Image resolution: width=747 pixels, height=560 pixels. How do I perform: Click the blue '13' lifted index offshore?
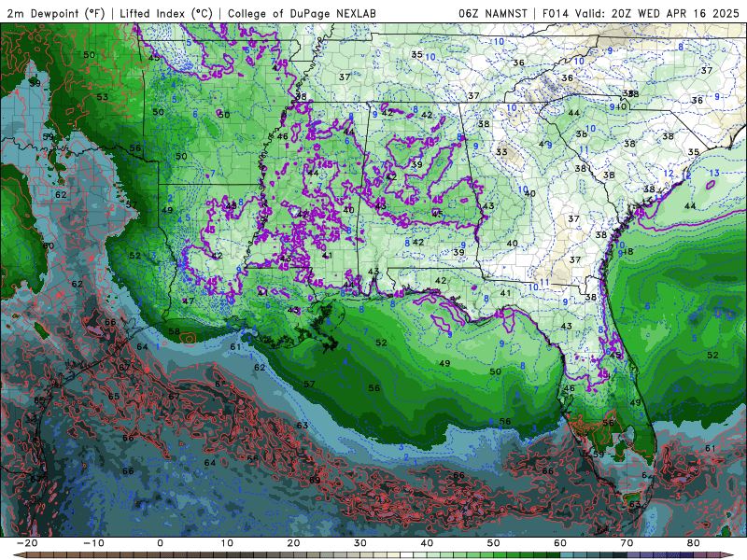click(713, 174)
